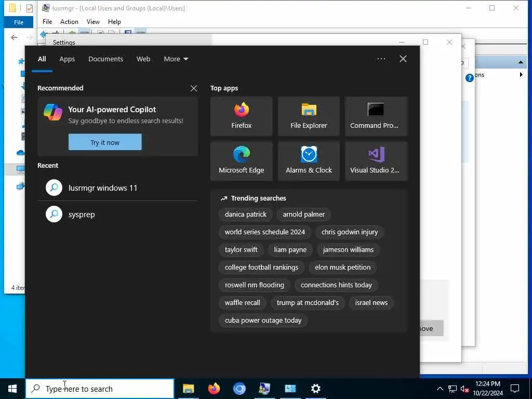This screenshot has height=399, width=532.
Task: Open File Explorer from the taskbar
Action: pyautogui.click(x=188, y=389)
